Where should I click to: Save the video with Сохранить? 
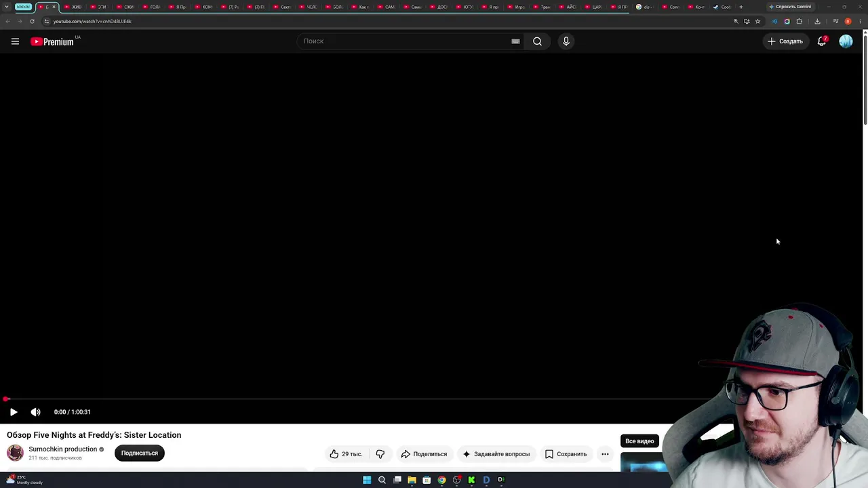(566, 454)
